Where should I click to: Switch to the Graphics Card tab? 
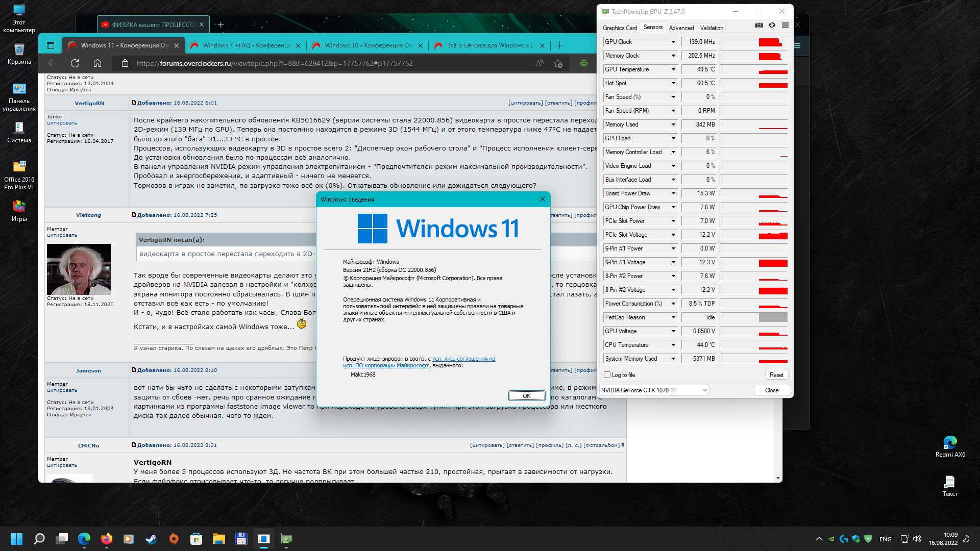coord(620,28)
